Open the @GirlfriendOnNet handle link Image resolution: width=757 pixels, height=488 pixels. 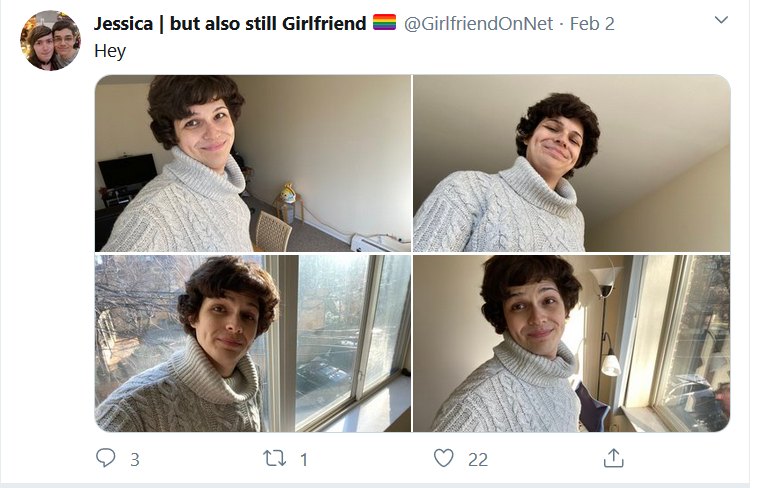478,23
